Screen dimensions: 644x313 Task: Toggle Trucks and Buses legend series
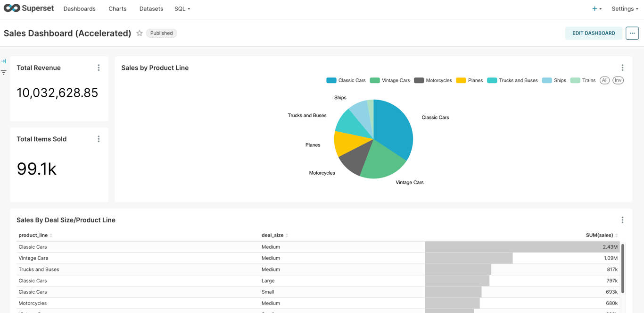[x=512, y=80]
